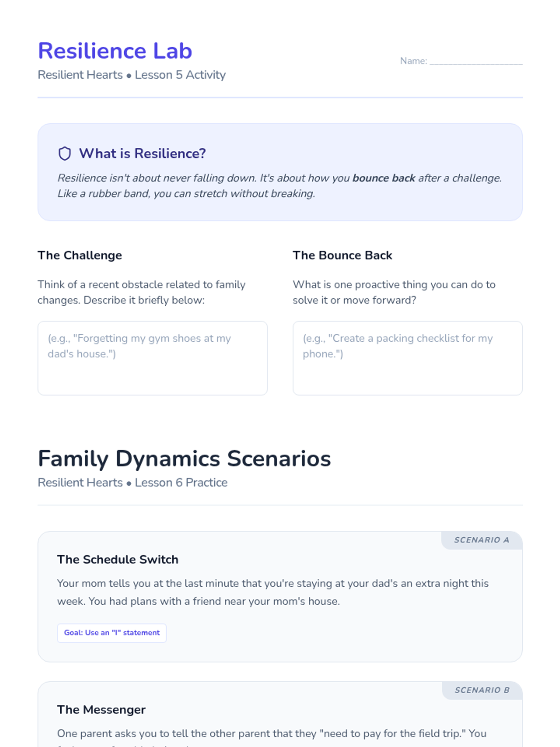This screenshot has height=747, width=560.
Task: Click the rubber band sentence
Action: coord(186,193)
